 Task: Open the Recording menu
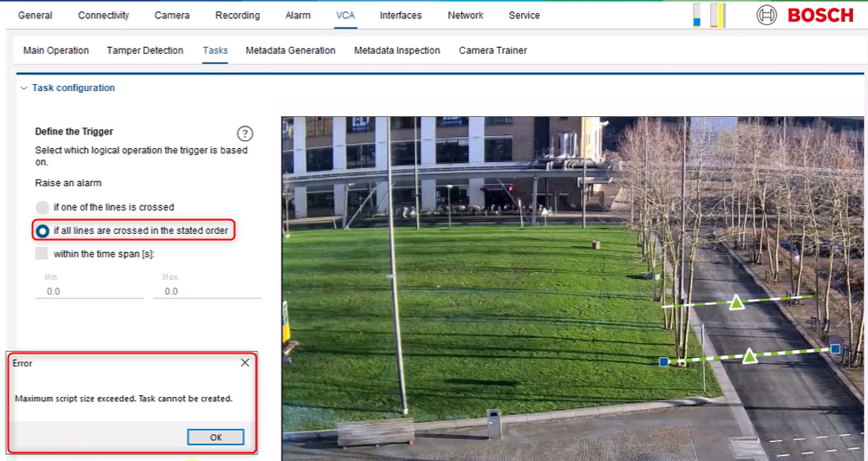(237, 16)
